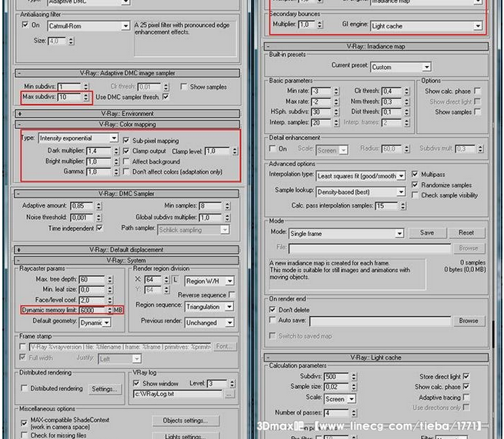Click the Clamp level spinner
Viewport: 504px width, 439px height.
(235, 151)
